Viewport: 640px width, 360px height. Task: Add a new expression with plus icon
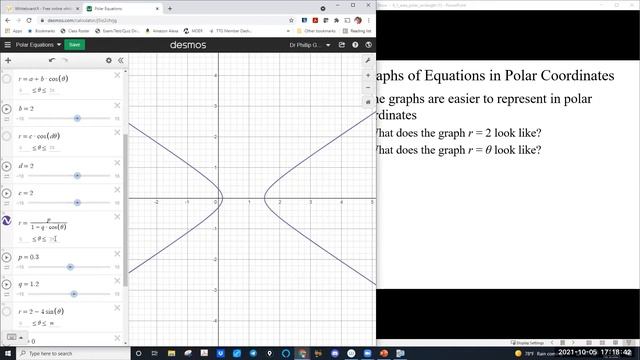point(8,60)
